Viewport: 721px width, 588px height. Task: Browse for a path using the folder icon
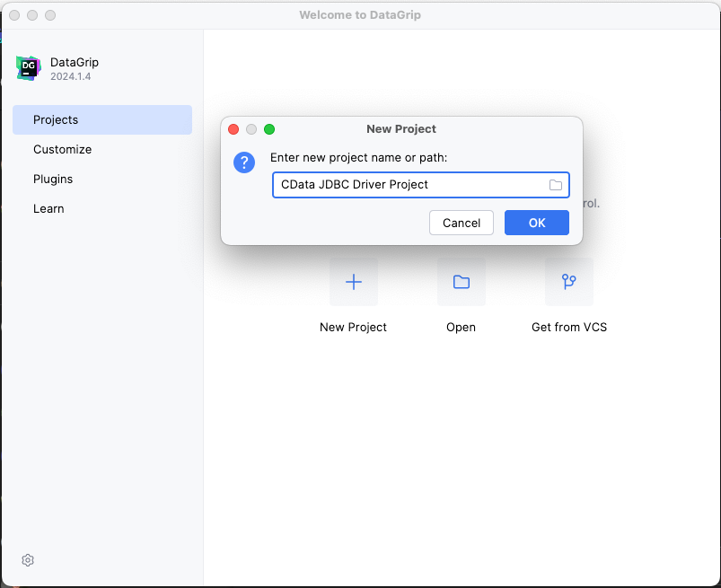point(556,185)
